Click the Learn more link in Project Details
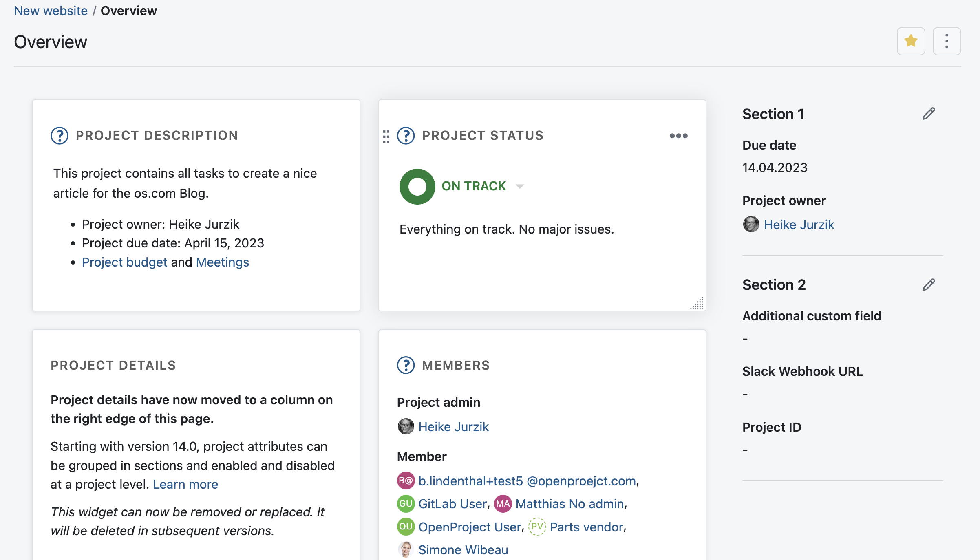980x560 pixels. [186, 483]
